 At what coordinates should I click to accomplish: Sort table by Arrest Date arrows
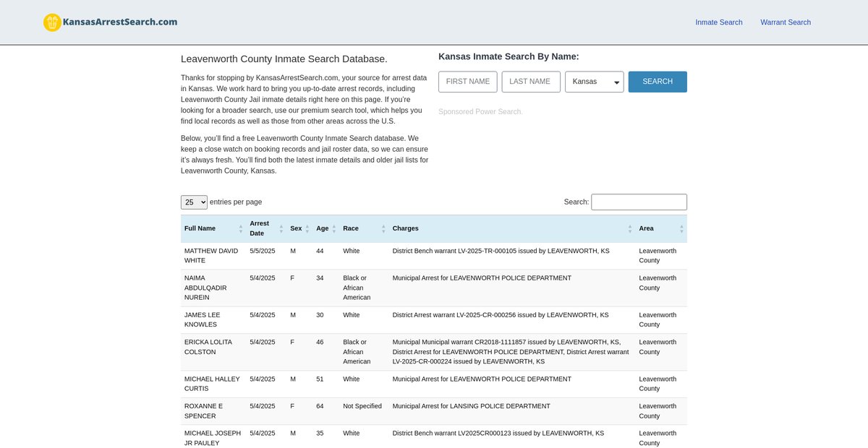[281, 228]
